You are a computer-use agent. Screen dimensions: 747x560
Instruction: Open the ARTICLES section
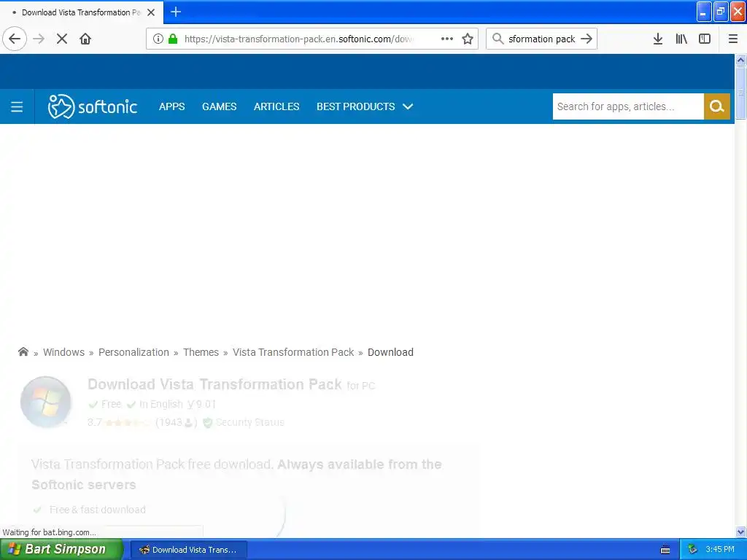tap(276, 106)
